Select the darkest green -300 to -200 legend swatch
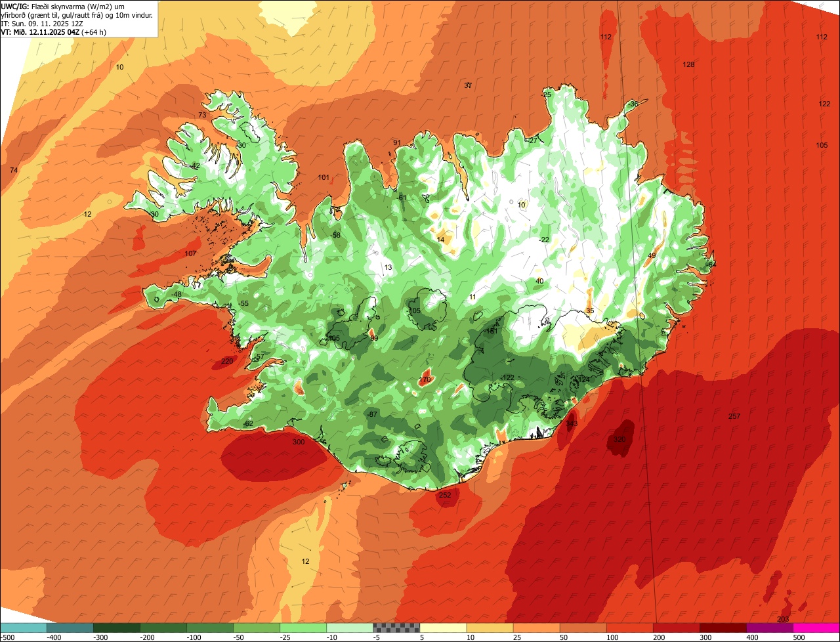 116,628
